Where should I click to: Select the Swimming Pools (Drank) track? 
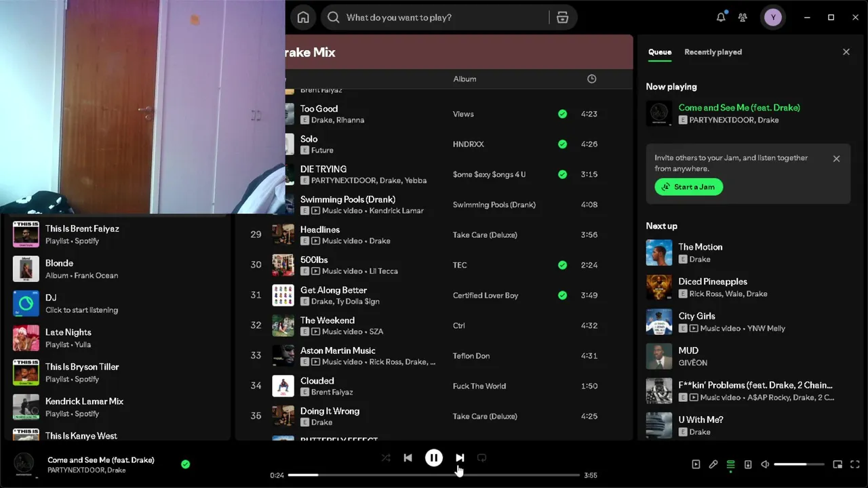(x=455, y=205)
